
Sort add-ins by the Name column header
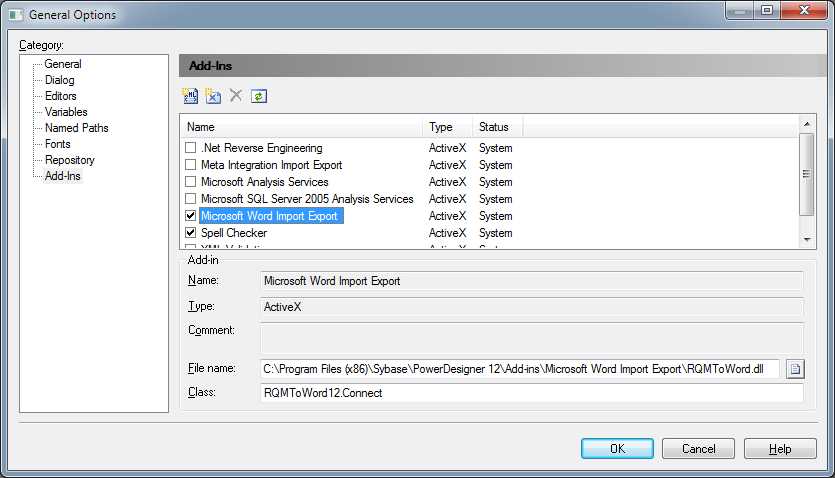point(302,127)
